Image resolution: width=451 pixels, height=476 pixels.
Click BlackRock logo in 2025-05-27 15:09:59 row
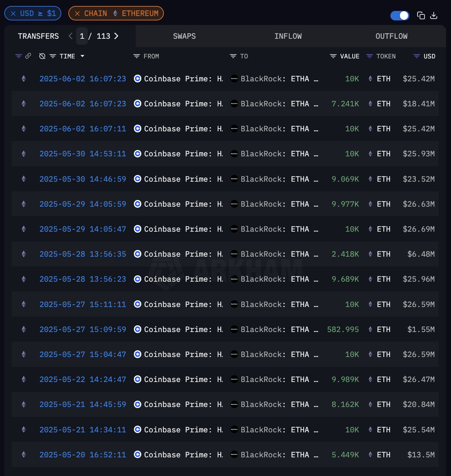(x=234, y=329)
